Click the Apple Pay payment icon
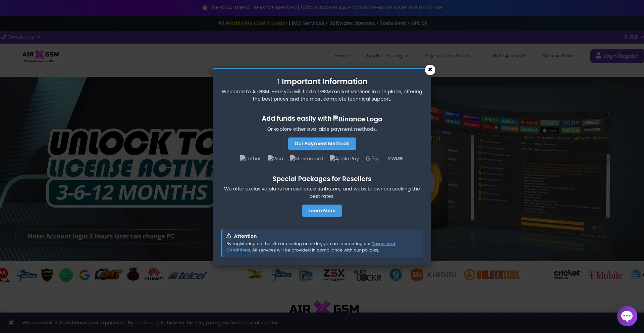 coord(344,159)
